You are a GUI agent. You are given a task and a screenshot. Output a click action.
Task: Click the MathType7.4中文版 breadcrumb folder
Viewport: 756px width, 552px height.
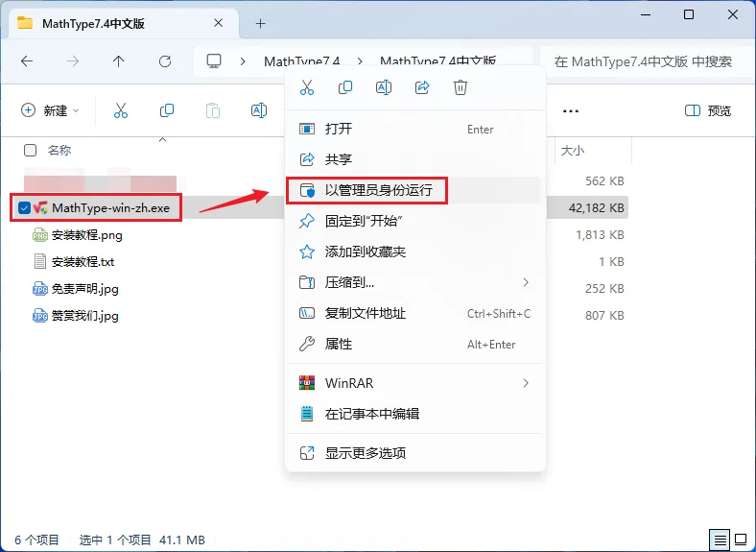(x=437, y=61)
